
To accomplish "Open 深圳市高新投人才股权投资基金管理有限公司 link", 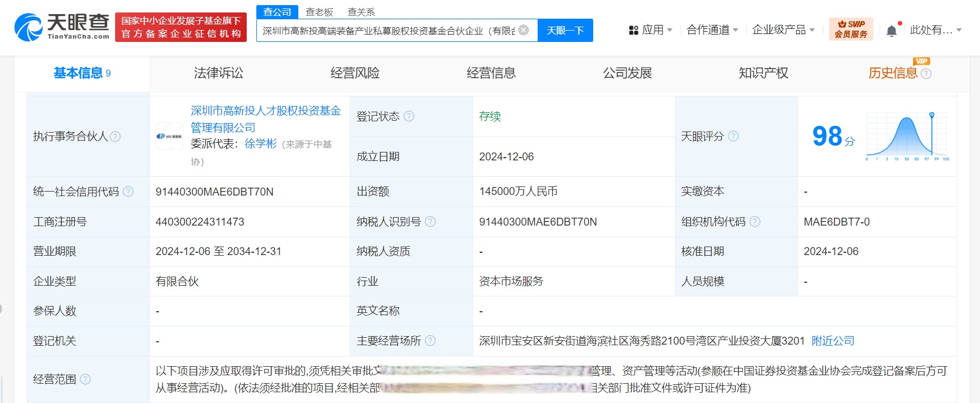I will click(266, 119).
